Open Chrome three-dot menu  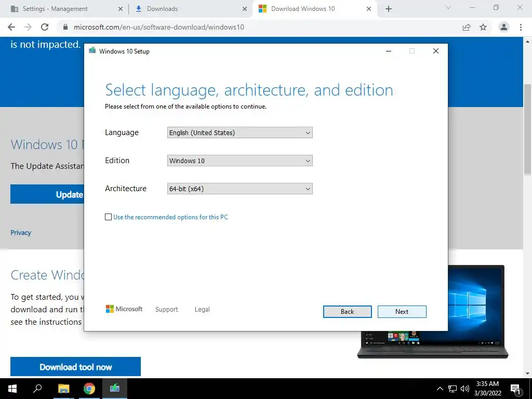point(521,27)
